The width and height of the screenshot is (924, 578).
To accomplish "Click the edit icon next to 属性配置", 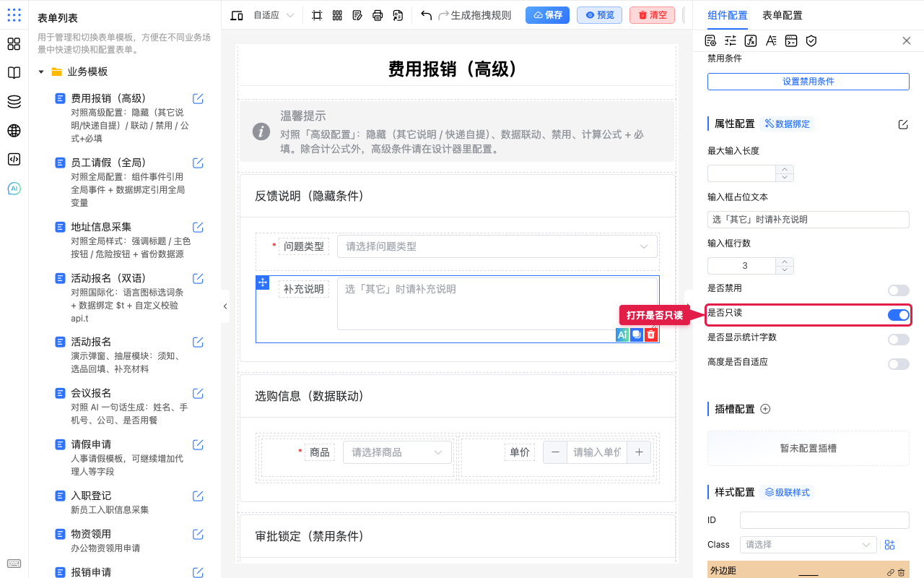I will (x=903, y=124).
